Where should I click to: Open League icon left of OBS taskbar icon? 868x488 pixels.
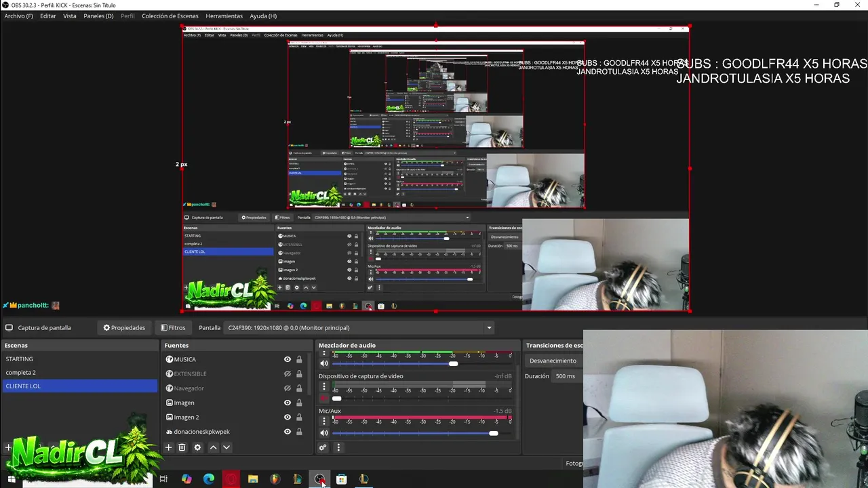(297, 479)
